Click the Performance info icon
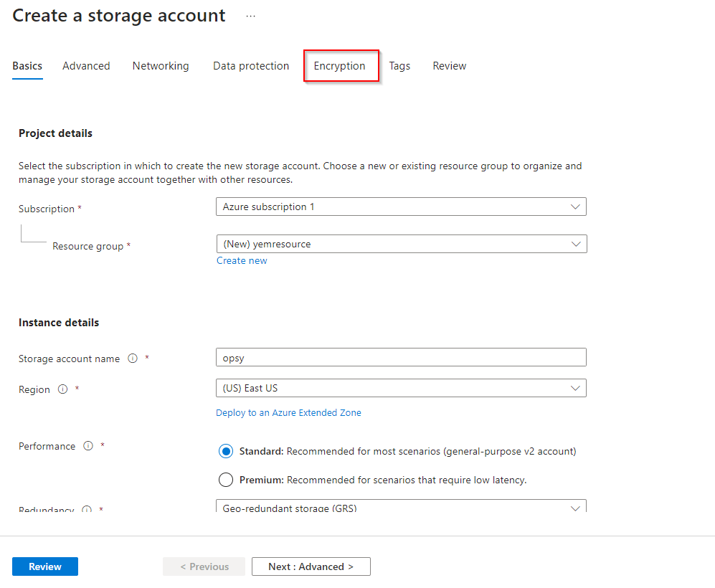 point(88,446)
